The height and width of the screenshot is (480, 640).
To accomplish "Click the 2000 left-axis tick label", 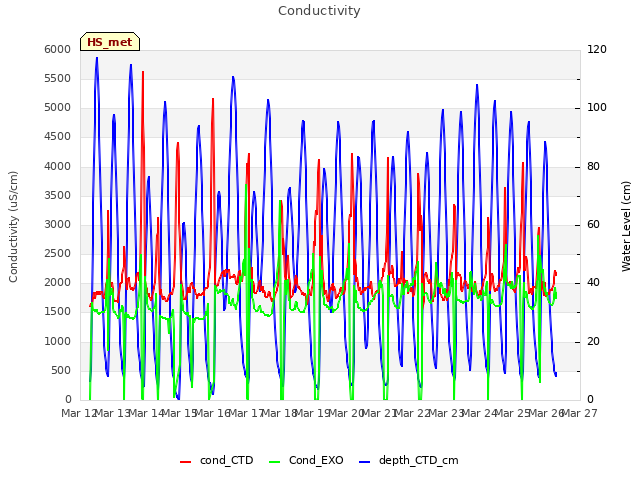I will [x=58, y=282].
